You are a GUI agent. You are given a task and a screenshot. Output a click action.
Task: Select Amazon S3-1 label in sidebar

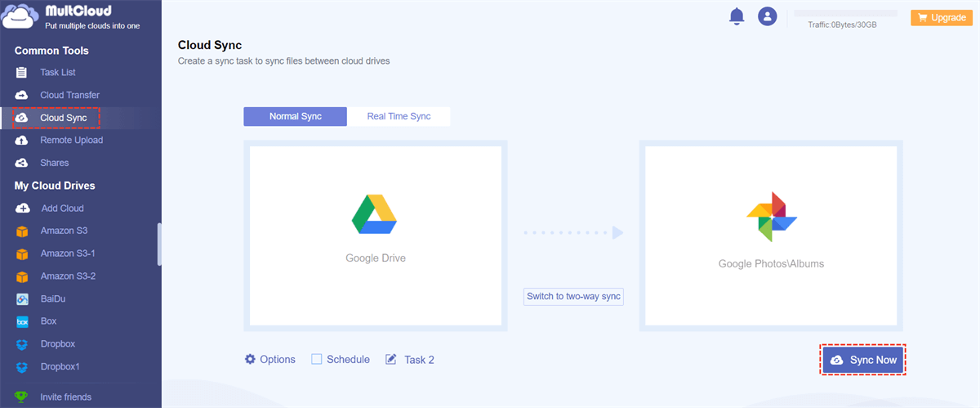68,253
